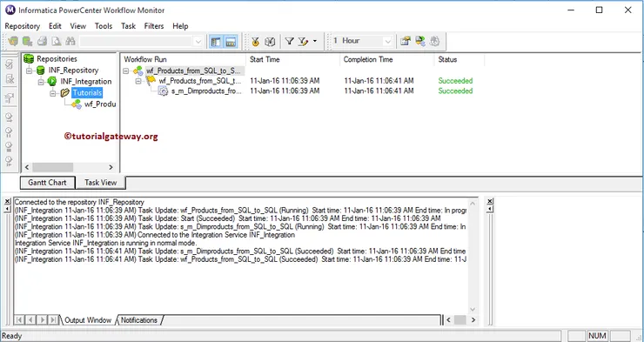Image resolution: width=644 pixels, height=342 pixels.
Task: Switch to the Task View tab
Action: tap(101, 183)
